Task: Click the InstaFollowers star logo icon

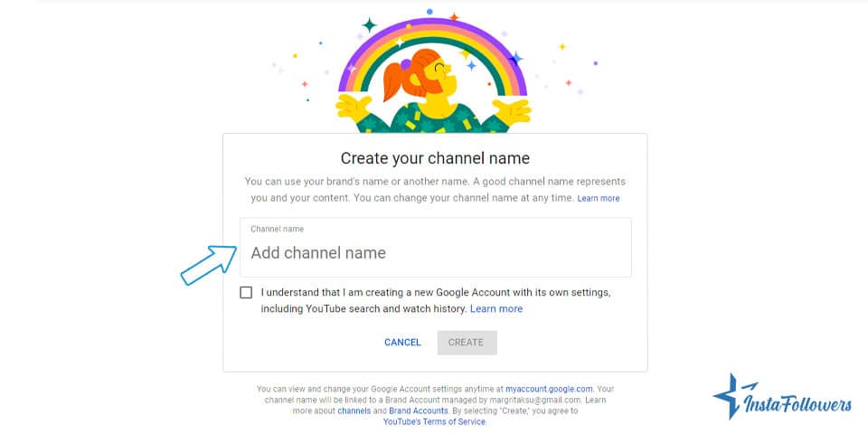Action: [729, 396]
